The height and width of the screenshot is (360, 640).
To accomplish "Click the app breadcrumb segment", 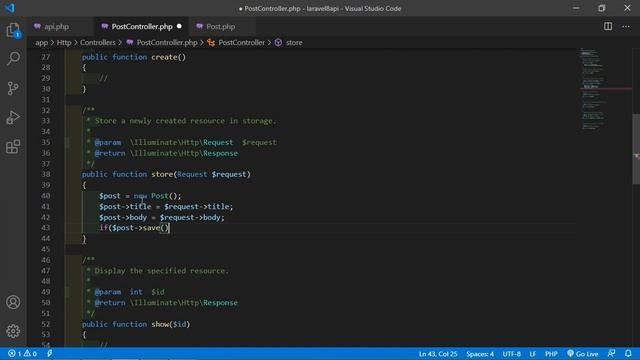I will click(41, 42).
